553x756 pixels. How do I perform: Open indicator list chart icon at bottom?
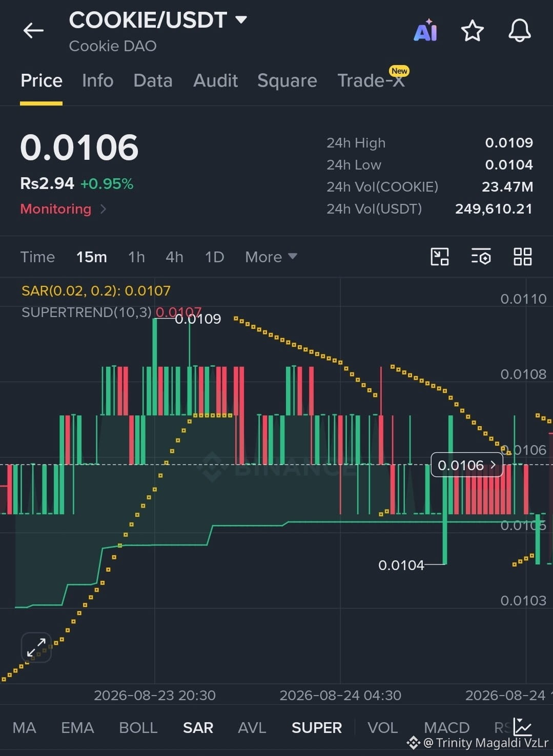[x=522, y=727]
